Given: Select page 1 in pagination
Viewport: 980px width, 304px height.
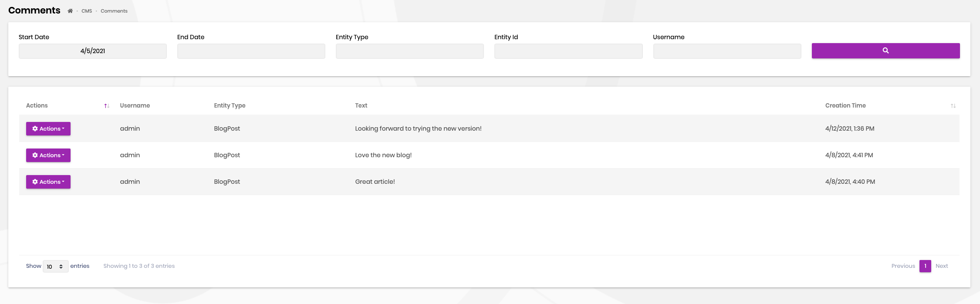Looking at the screenshot, I should pos(925,266).
